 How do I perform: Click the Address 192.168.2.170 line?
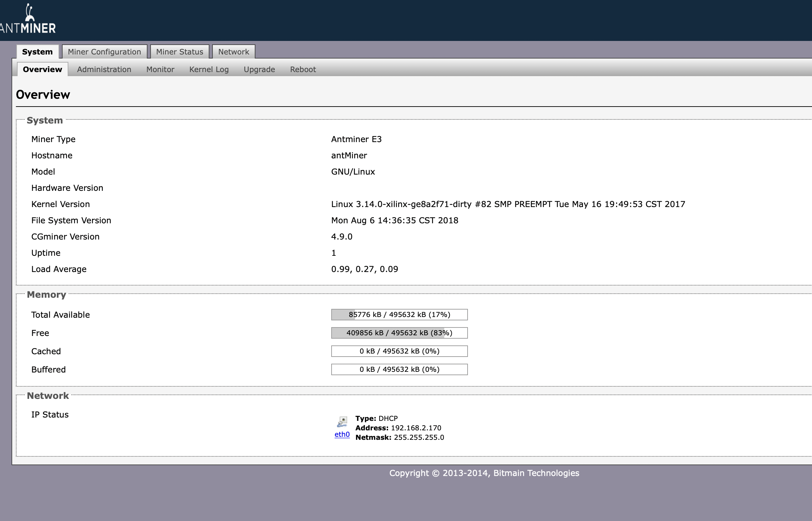(x=398, y=428)
